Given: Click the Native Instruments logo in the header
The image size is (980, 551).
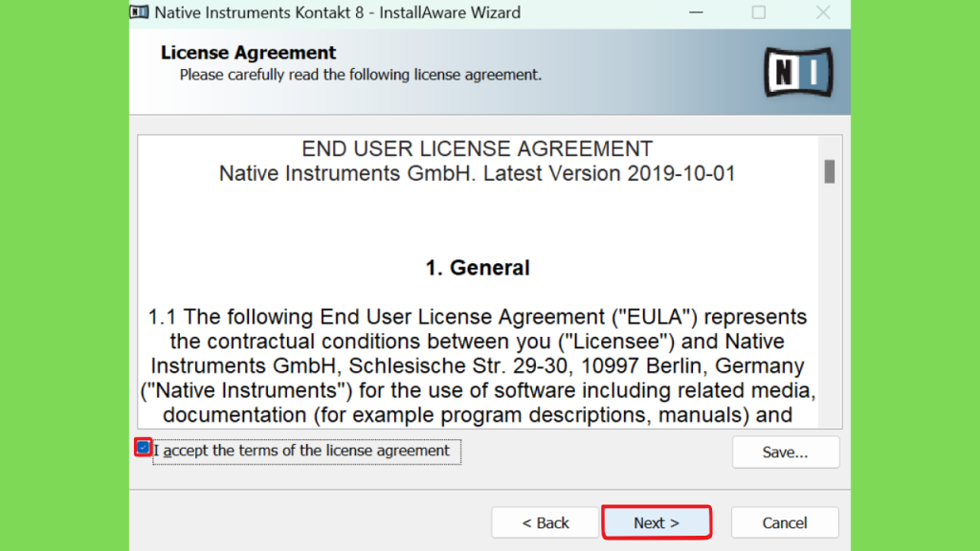Looking at the screenshot, I should click(x=798, y=72).
